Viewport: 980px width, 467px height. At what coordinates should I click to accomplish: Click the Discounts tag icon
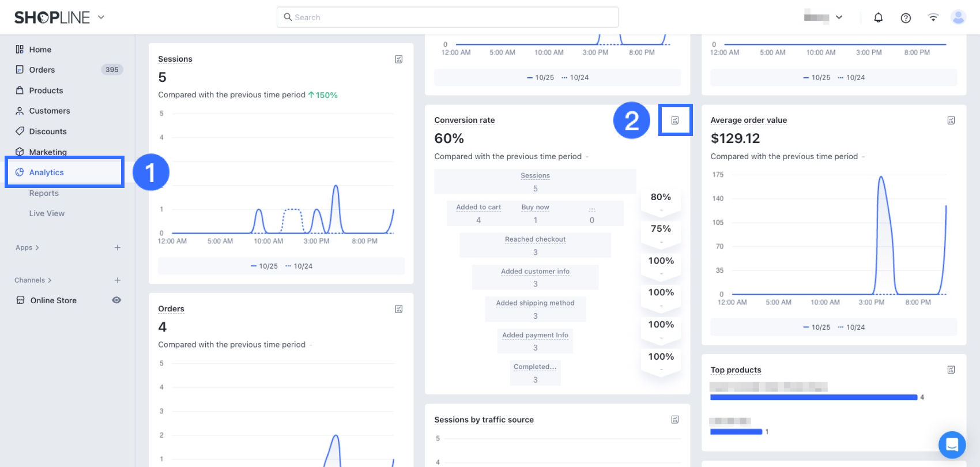tap(20, 131)
